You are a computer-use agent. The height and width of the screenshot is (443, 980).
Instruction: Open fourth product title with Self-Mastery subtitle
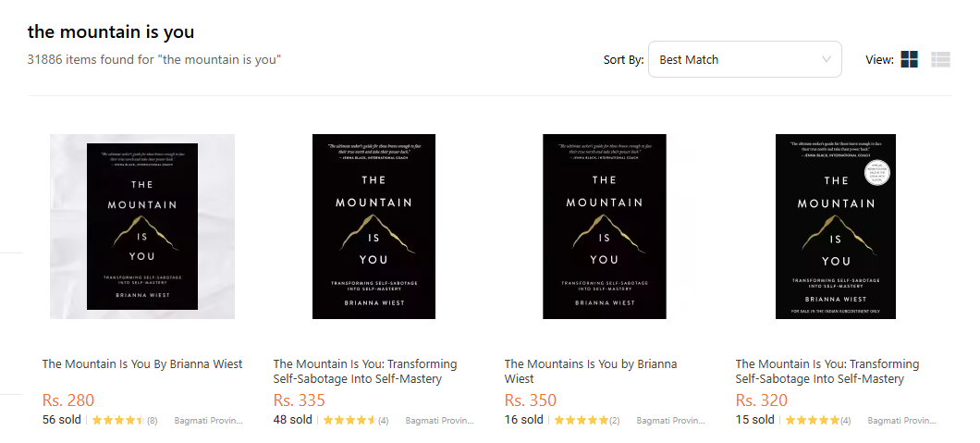click(x=827, y=371)
